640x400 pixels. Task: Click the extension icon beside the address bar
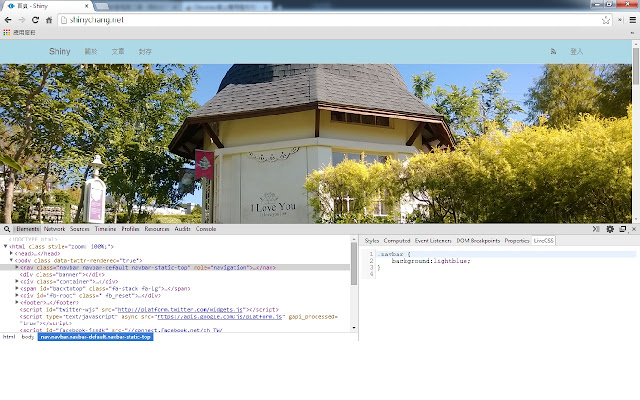point(620,20)
